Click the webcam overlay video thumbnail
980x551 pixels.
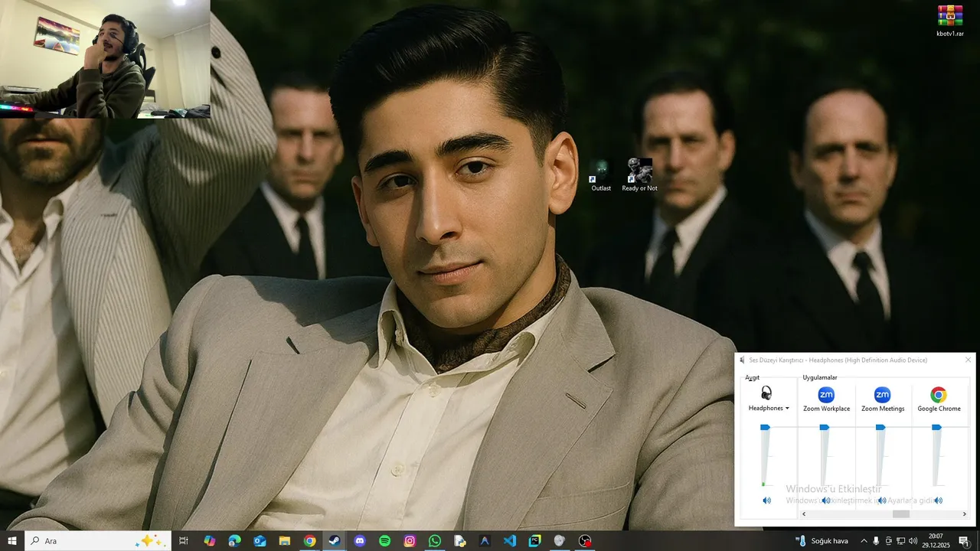tap(105, 59)
